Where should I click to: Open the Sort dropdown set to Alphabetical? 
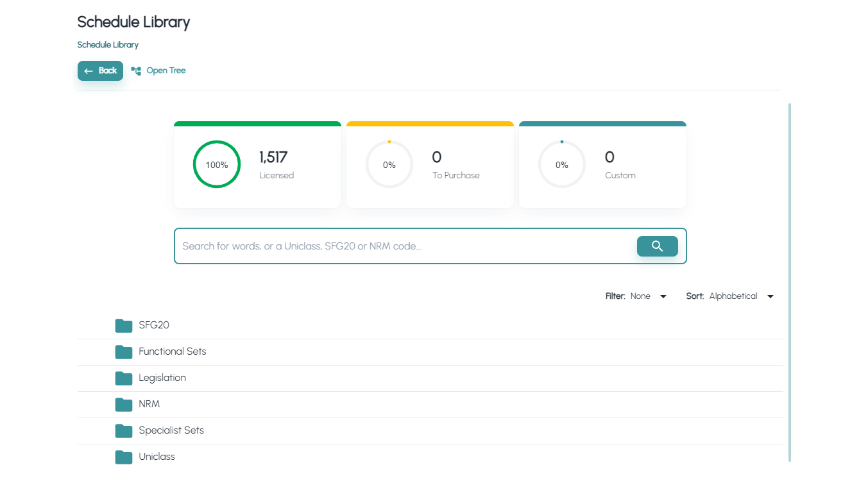tap(741, 296)
